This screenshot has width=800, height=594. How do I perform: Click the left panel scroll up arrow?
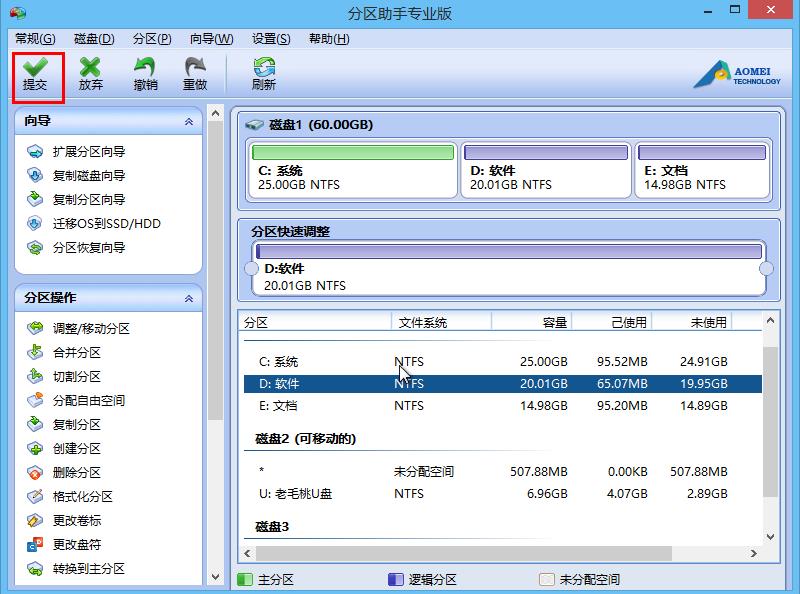click(x=215, y=113)
